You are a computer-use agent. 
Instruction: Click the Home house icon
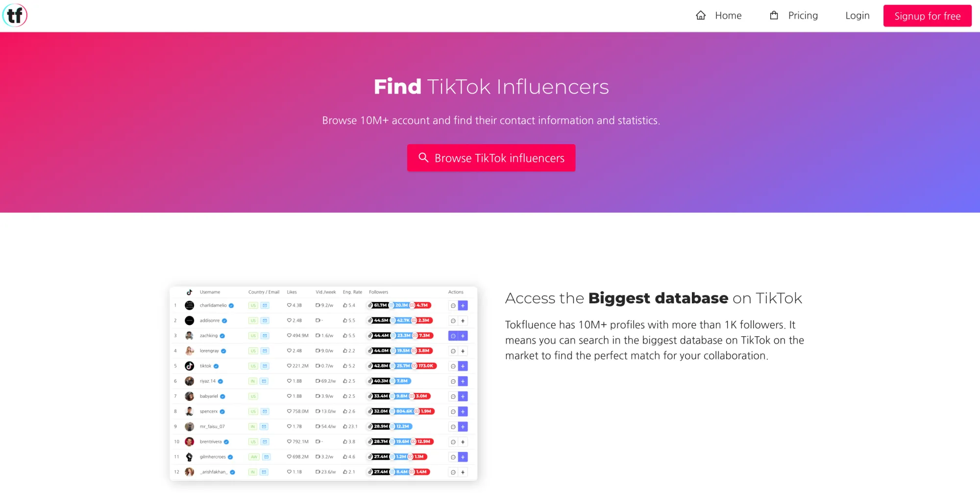click(x=701, y=16)
